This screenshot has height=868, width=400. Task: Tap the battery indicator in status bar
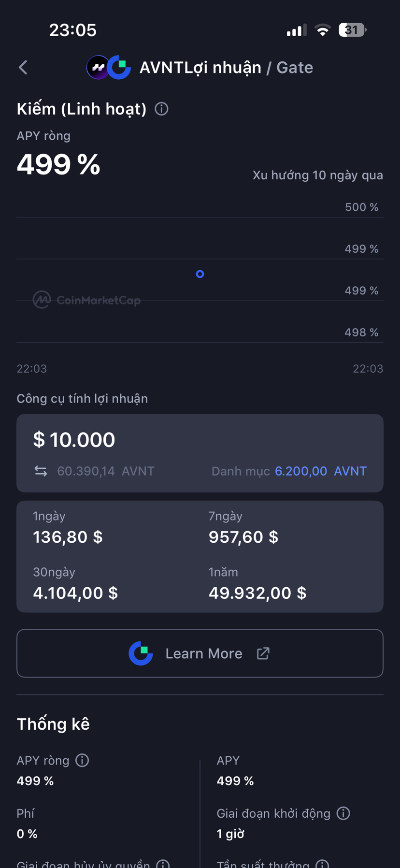coord(352,30)
